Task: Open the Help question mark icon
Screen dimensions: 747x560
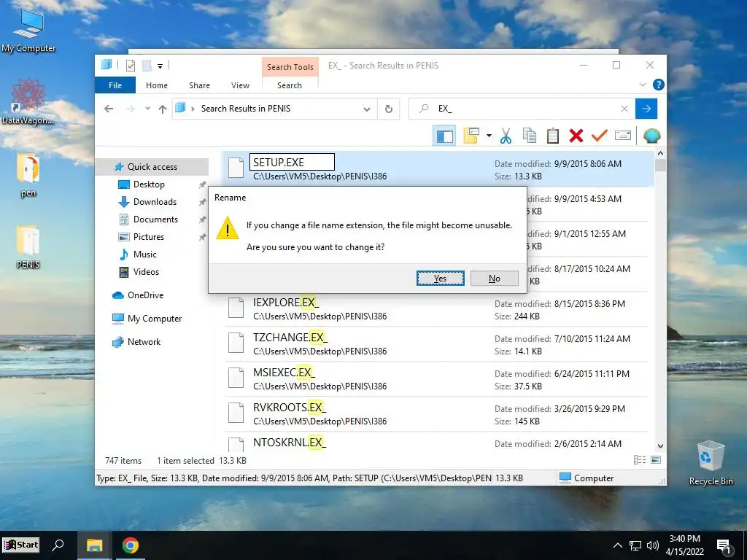Action: pyautogui.click(x=659, y=85)
